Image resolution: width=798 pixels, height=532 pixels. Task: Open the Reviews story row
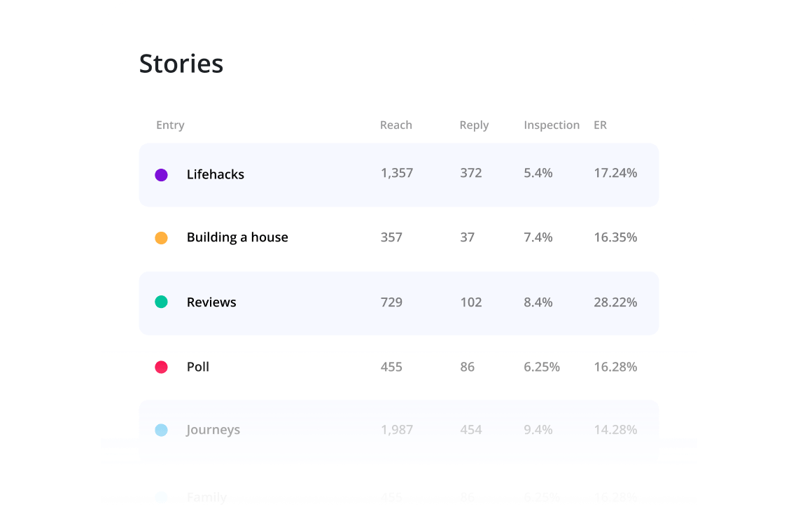(x=211, y=302)
